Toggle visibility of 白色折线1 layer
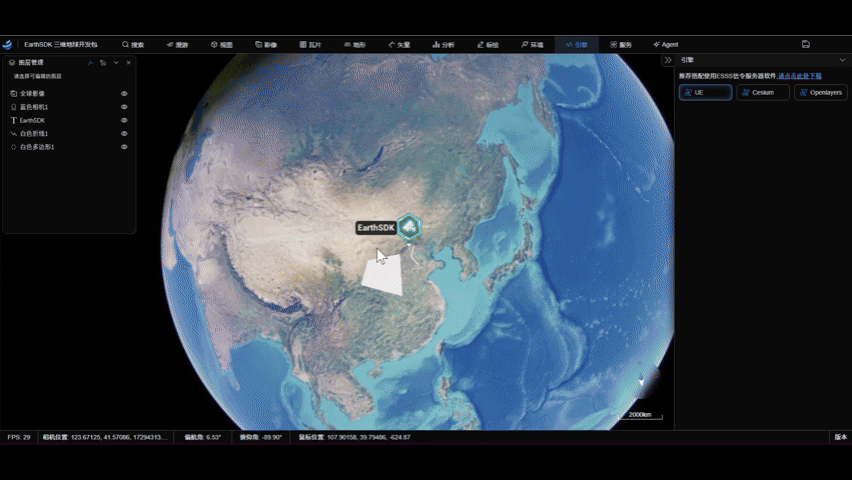This screenshot has width=852, height=480. pos(124,133)
